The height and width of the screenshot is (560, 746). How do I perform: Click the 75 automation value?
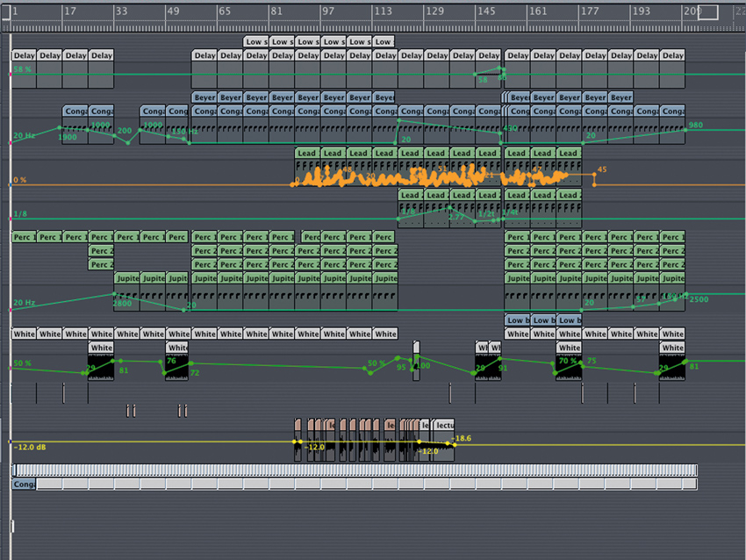pyautogui.click(x=592, y=361)
